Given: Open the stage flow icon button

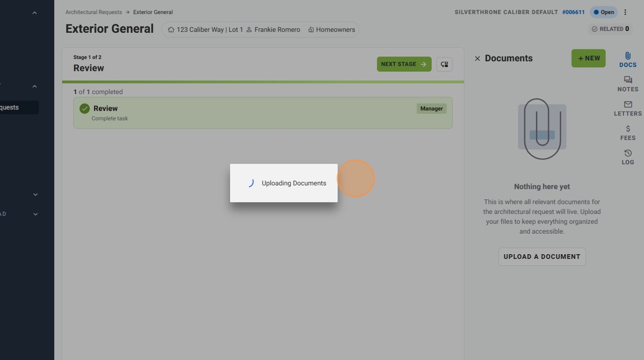Looking at the screenshot, I should (x=444, y=64).
